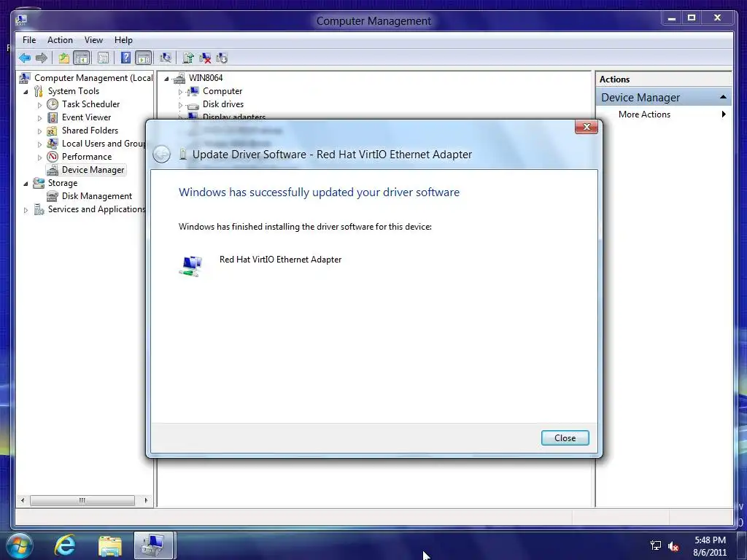
Task: Collapse the Storage tree node
Action: (26, 183)
